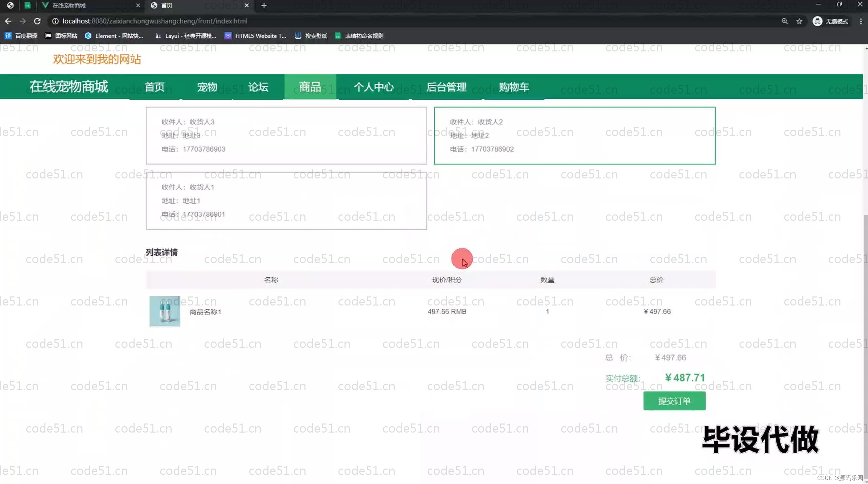Select the address card for 收货人1
Viewport: 868px width, 484px height.
[286, 201]
